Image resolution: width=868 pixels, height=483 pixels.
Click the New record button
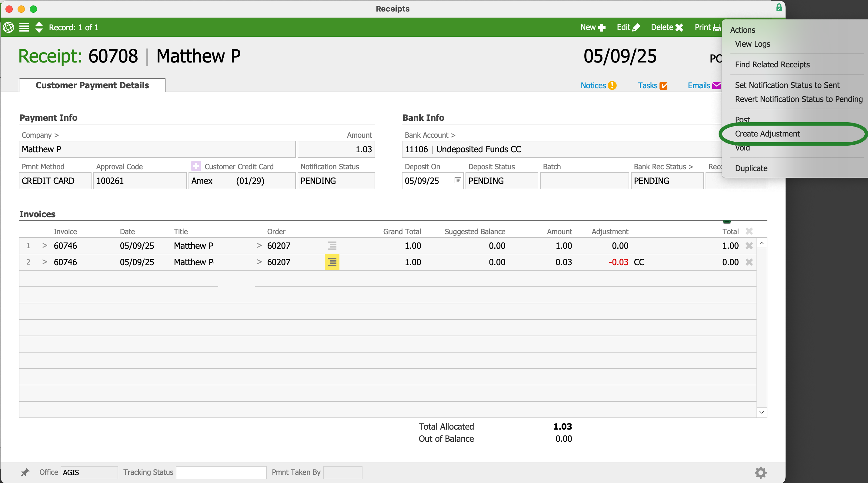[593, 27]
